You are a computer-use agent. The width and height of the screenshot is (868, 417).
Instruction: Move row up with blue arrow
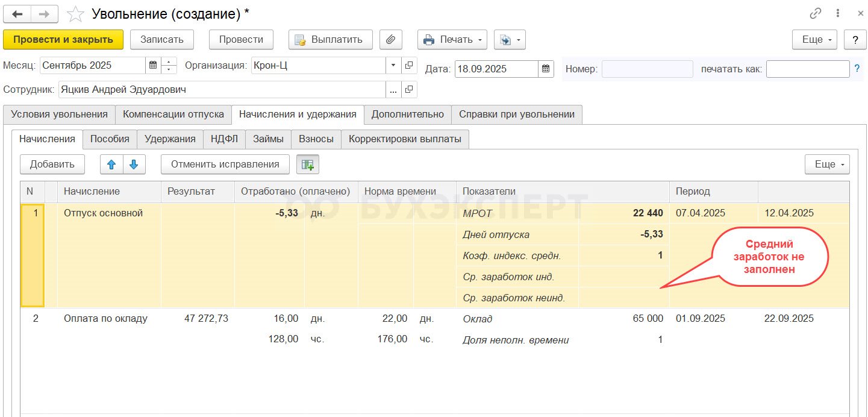click(x=111, y=164)
